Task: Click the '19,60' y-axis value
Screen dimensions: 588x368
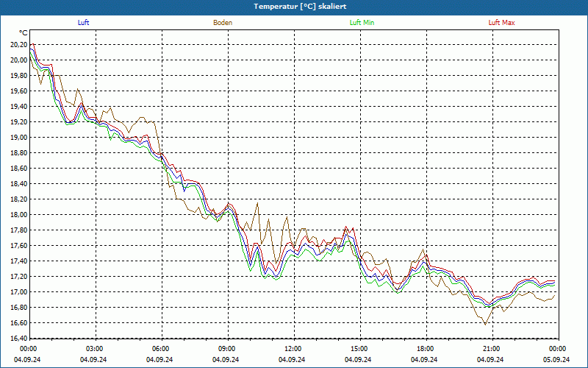Action: (19, 91)
